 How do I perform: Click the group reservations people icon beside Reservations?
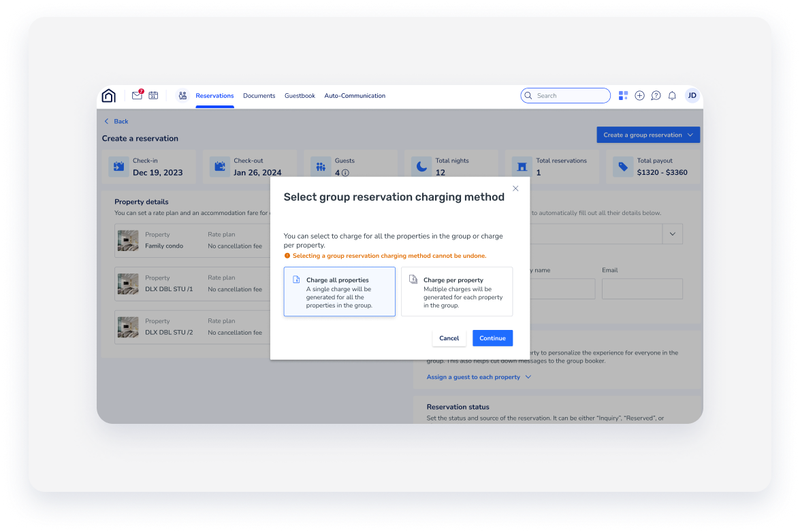click(x=182, y=96)
